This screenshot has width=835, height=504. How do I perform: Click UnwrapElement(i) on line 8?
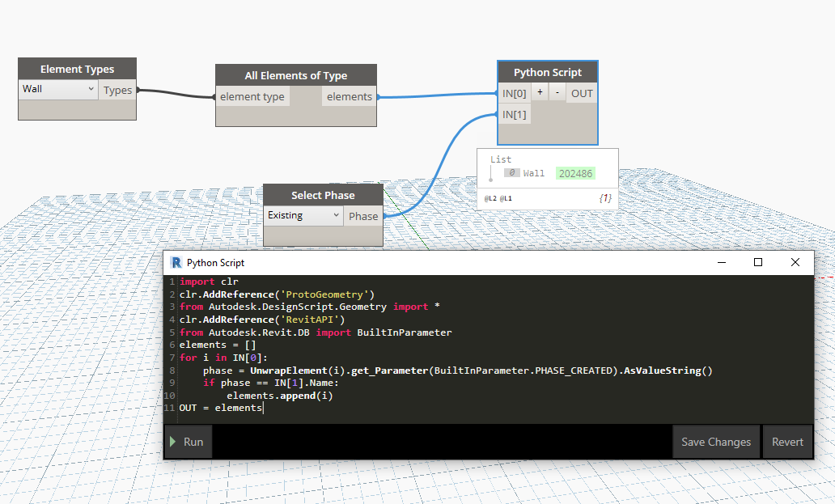(x=298, y=371)
